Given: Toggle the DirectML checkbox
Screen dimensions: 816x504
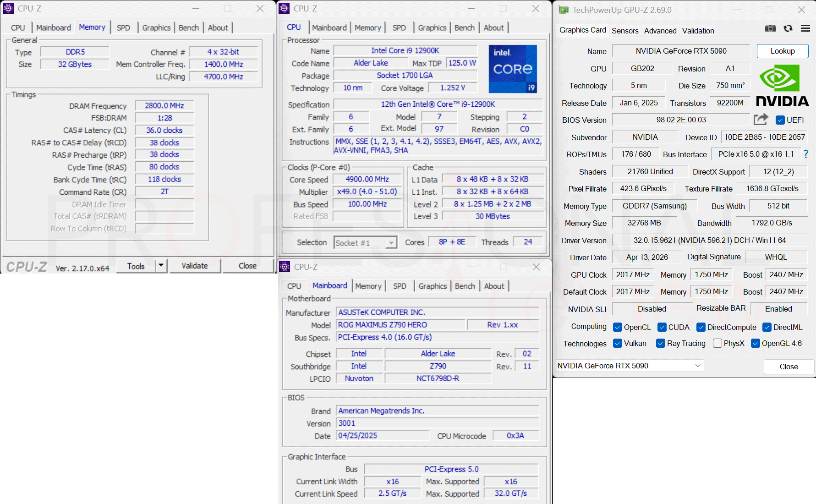Looking at the screenshot, I should tap(767, 327).
